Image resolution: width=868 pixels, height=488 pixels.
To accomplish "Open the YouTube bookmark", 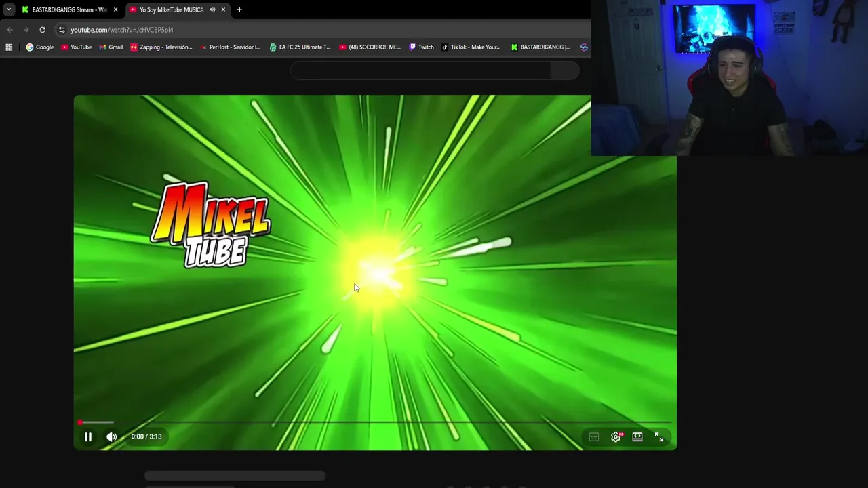I will (76, 47).
